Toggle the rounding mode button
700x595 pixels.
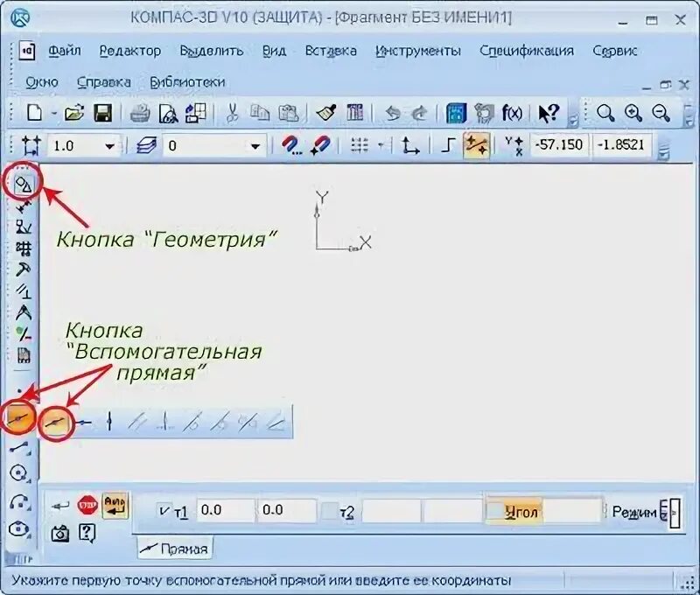click(x=476, y=145)
